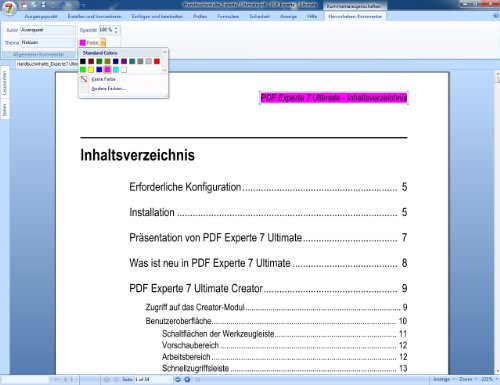Increase opacity using the spinner arrows

(x=116, y=28)
